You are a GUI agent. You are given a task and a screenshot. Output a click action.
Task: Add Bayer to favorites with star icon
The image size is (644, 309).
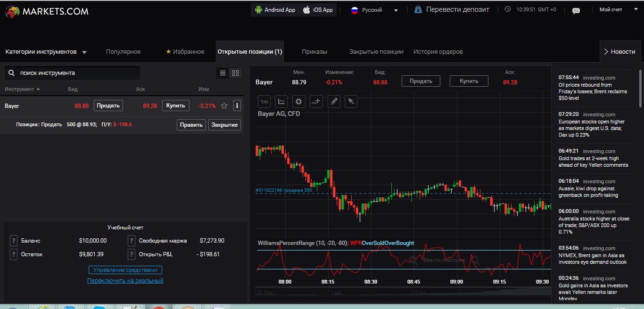pos(224,106)
